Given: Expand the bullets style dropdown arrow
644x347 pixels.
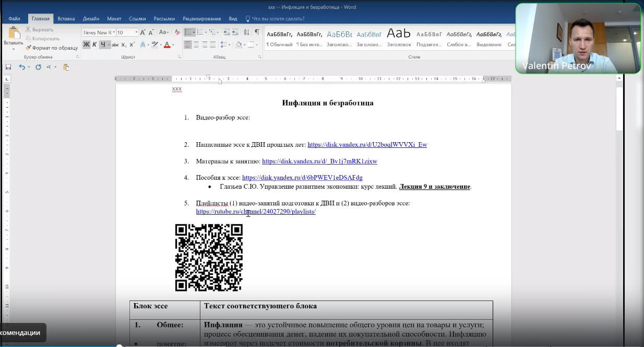Looking at the screenshot, I should 194,32.
